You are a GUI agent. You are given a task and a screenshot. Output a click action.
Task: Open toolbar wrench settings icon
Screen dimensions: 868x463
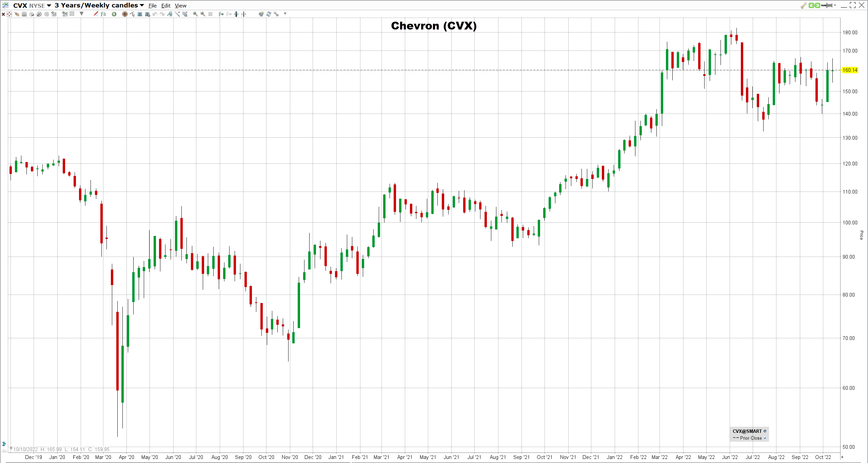tap(276, 14)
